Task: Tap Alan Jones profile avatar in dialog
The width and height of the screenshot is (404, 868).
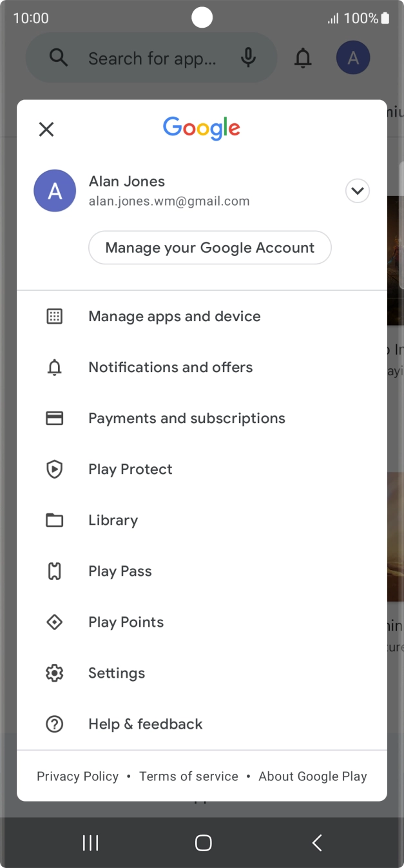Action: tap(55, 191)
